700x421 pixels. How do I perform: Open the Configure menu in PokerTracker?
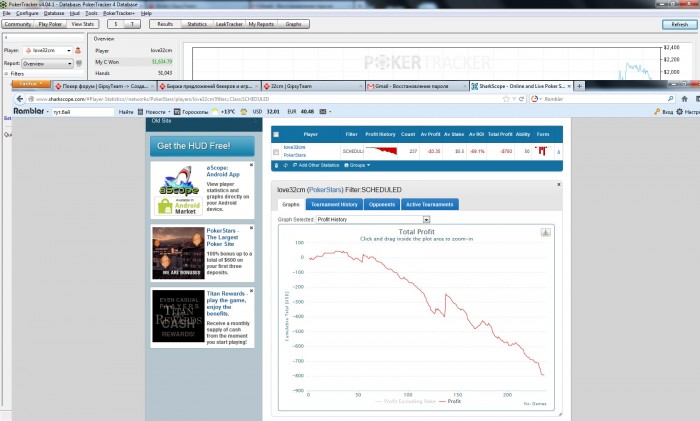pyautogui.click(x=27, y=13)
